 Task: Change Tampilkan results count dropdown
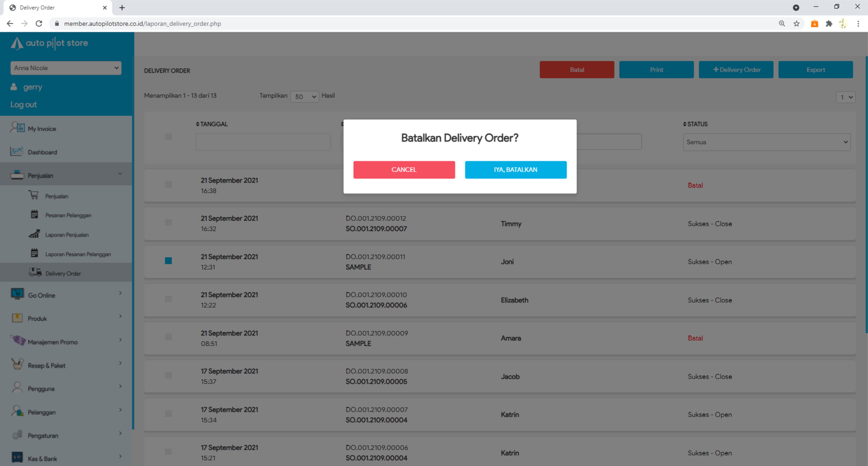pyautogui.click(x=304, y=97)
